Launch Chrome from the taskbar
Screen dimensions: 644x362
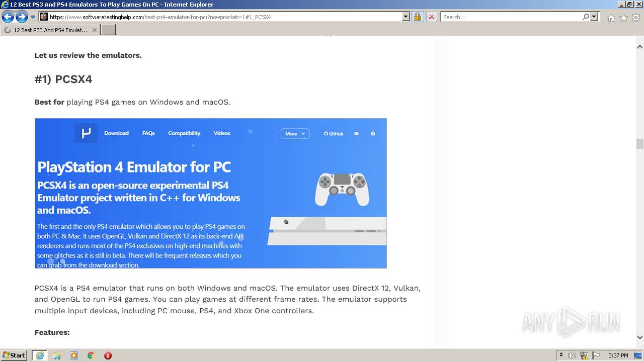(x=91, y=355)
